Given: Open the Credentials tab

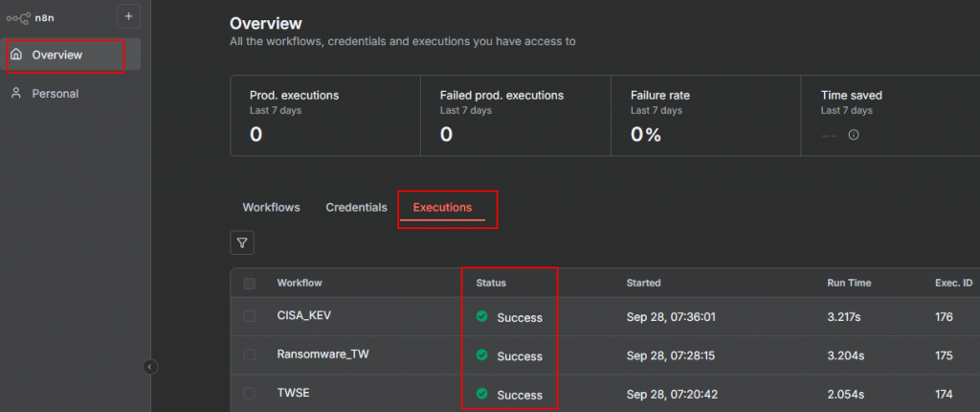Looking at the screenshot, I should 356,207.
